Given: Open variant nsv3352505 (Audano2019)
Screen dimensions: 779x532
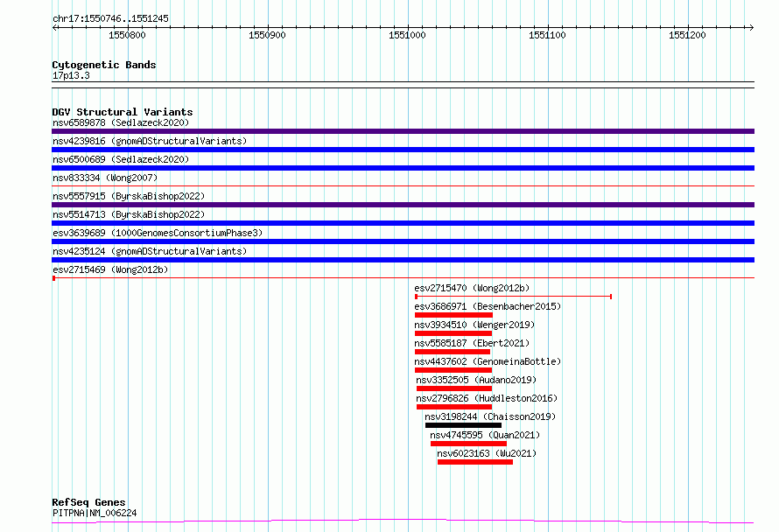Looking at the screenshot, I should (x=476, y=380).
